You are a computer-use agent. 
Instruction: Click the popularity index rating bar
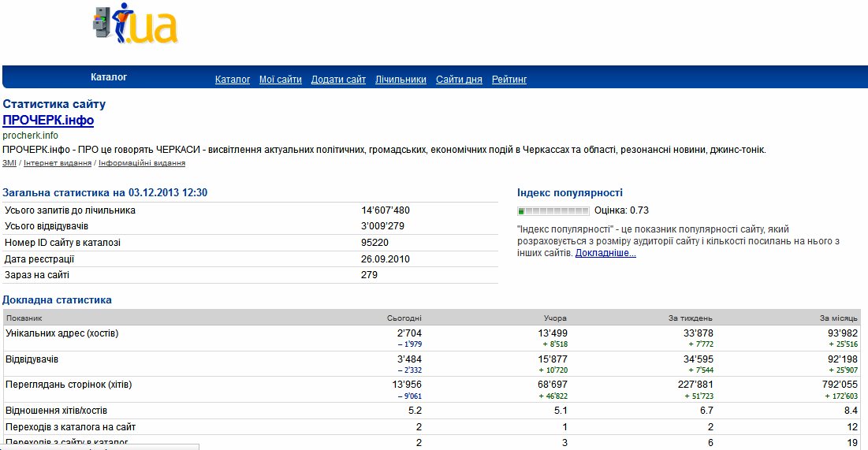point(553,211)
